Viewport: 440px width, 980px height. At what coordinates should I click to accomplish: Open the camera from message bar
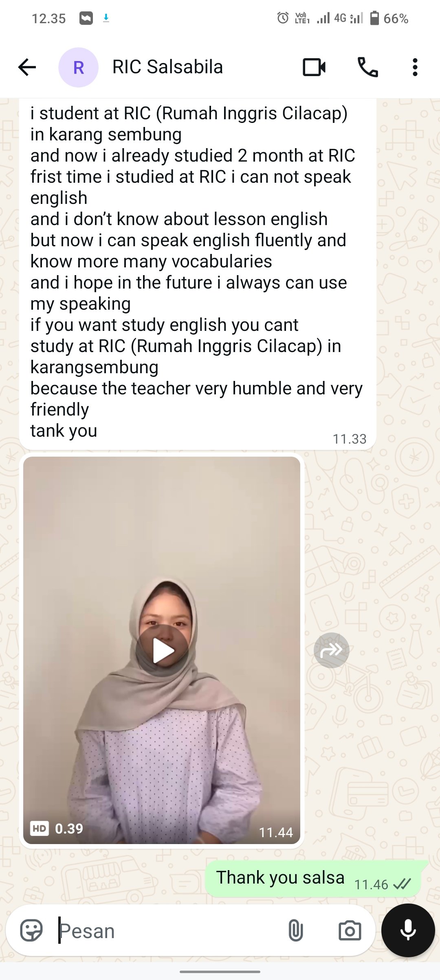350,930
